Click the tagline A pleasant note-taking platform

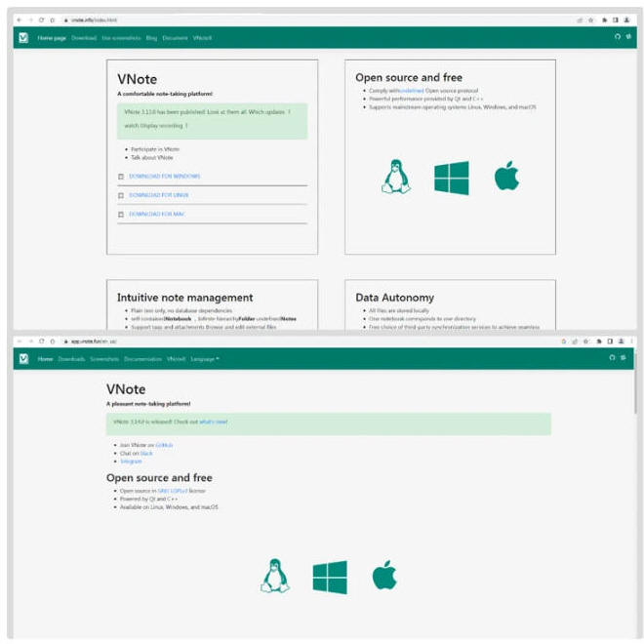148,404
